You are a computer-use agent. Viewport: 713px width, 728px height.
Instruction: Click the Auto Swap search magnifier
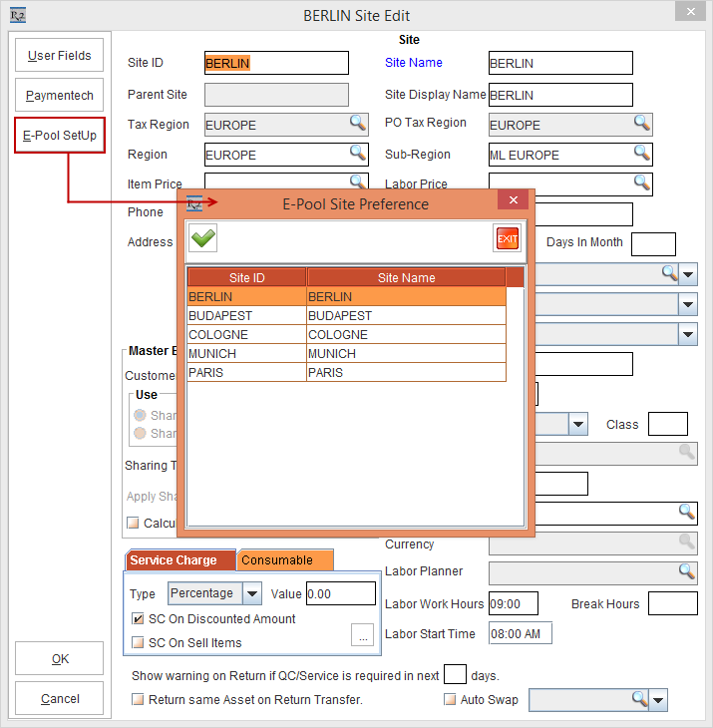pos(640,699)
